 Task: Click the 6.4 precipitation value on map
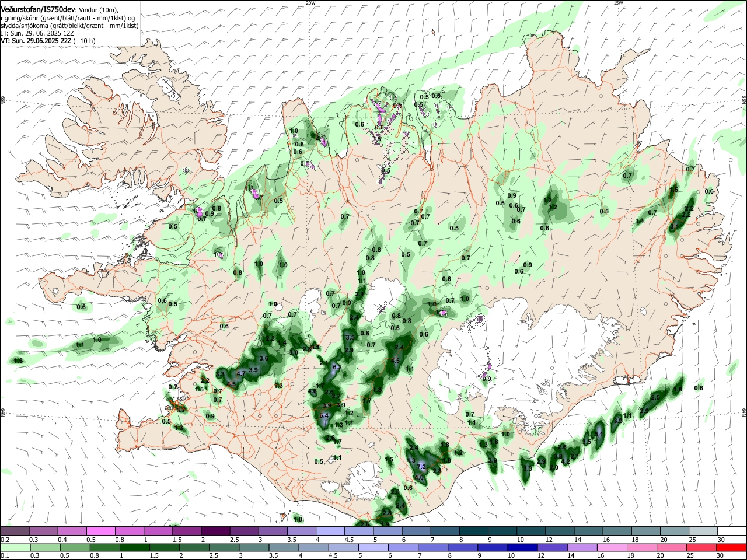tap(324, 415)
